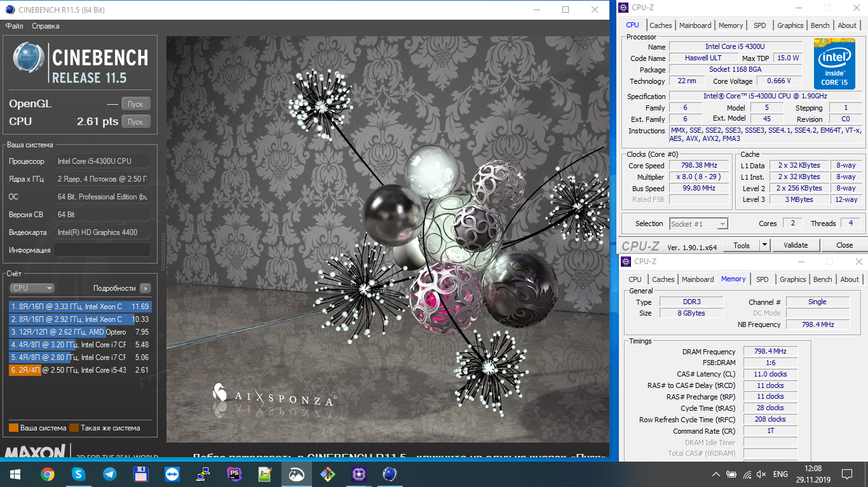
Task: Click the muted volume tray icon
Action: point(761,474)
